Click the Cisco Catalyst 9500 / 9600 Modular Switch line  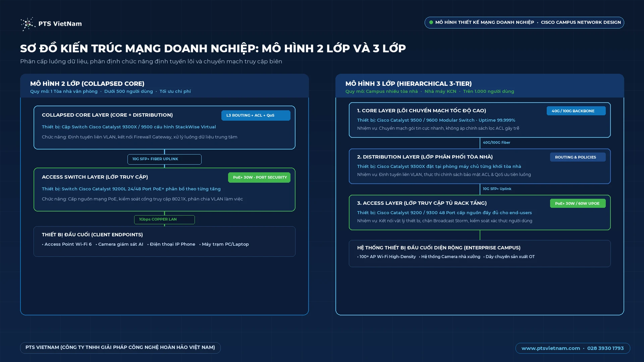(436, 120)
